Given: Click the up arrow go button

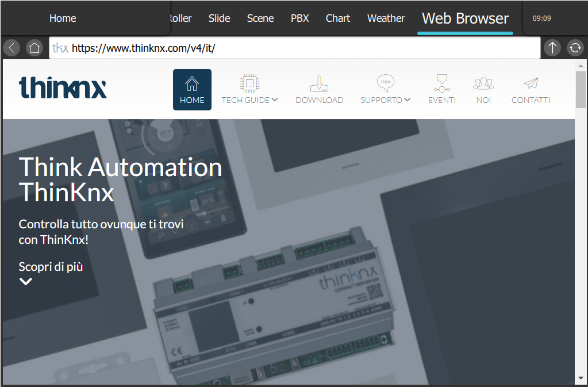Looking at the screenshot, I should coord(552,48).
